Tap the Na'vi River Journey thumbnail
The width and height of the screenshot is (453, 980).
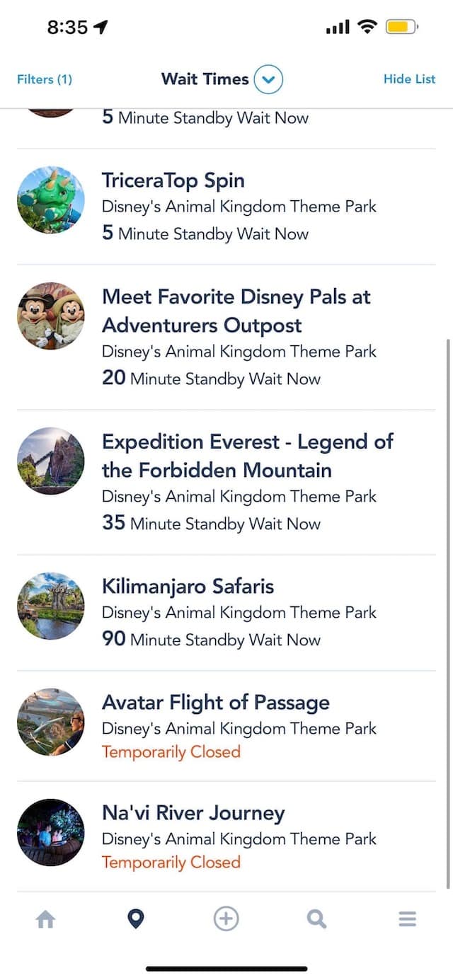click(51, 832)
